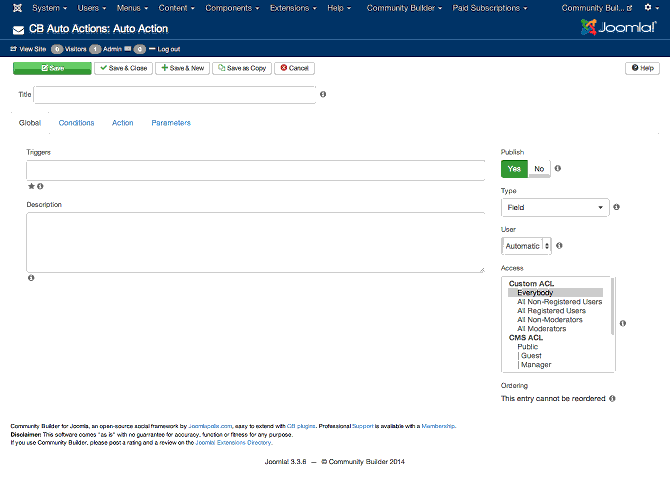Click the info icon below Triggers field

coord(40,186)
